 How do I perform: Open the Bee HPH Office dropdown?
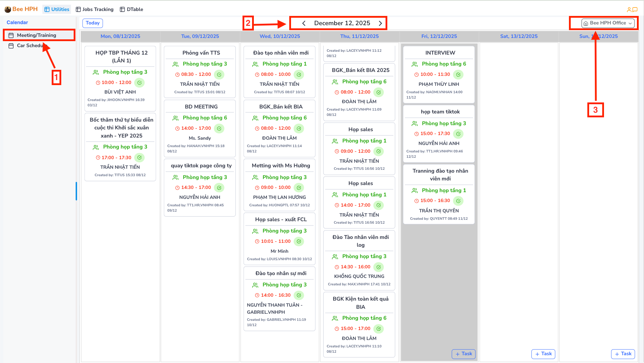608,23
